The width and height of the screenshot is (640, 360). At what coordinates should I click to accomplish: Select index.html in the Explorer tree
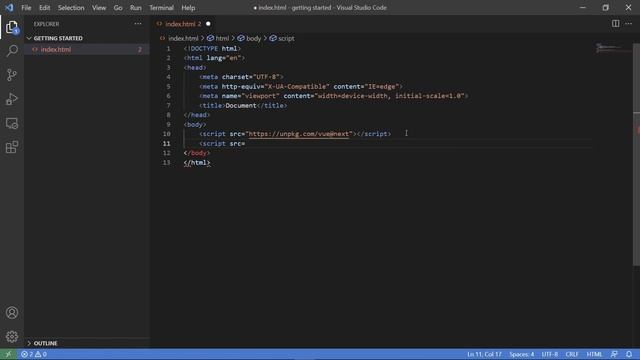pyautogui.click(x=87, y=49)
